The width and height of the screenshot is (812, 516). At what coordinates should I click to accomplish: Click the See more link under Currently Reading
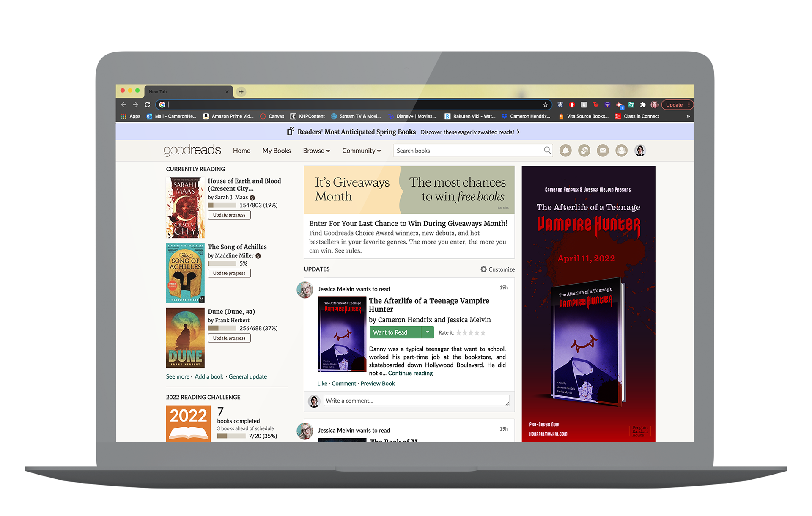tap(178, 376)
